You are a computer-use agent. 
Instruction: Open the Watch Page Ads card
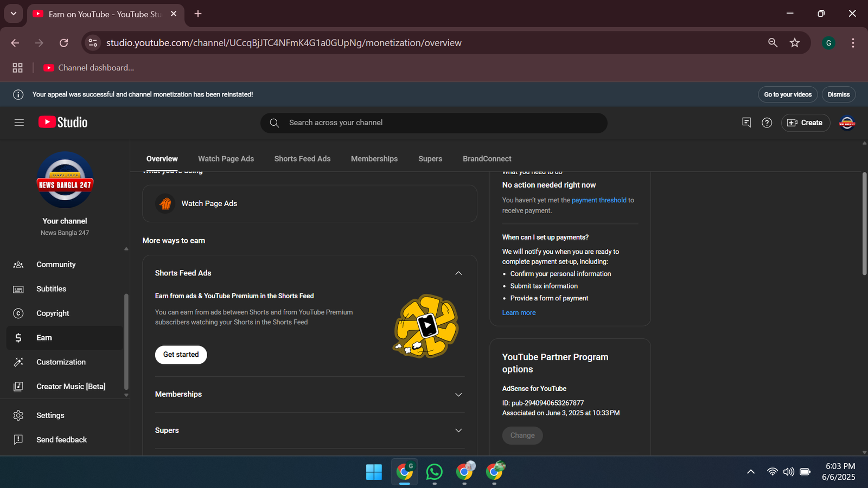click(310, 203)
